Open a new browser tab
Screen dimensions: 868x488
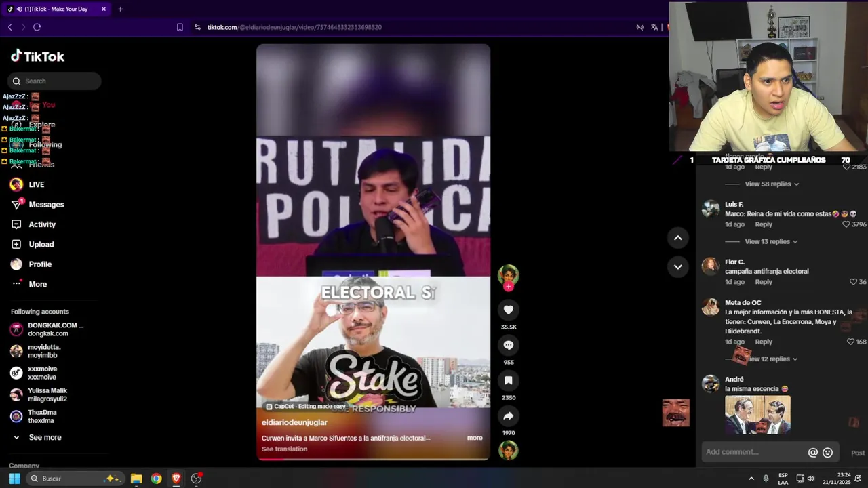pos(120,9)
